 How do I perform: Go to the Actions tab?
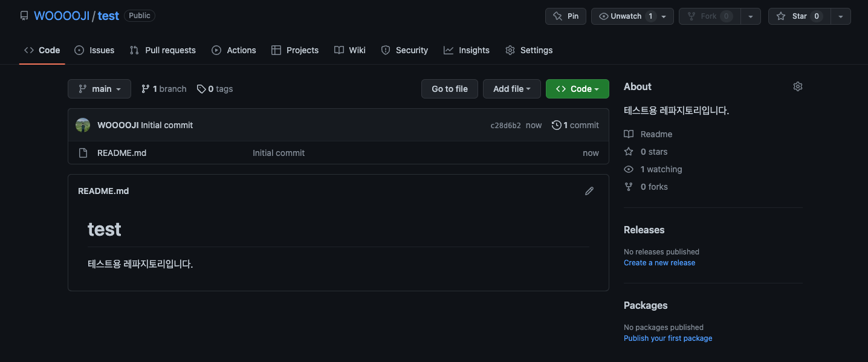[x=234, y=50]
